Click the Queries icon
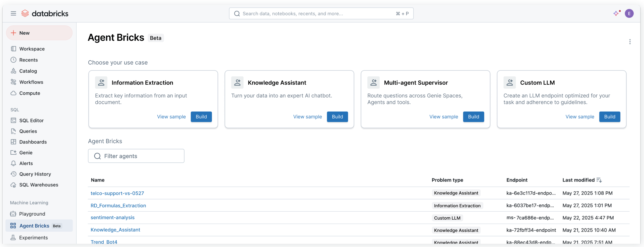 (13, 131)
